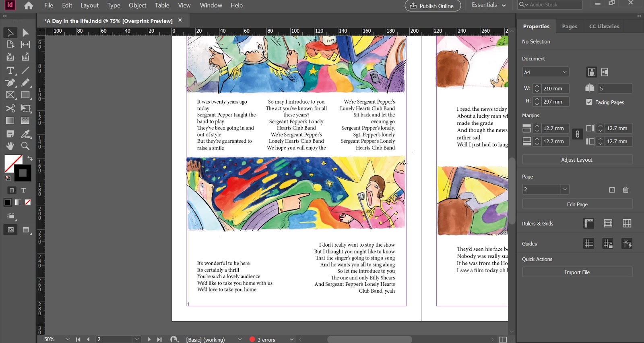The height and width of the screenshot is (343, 644).
Task: Open the 50% zoom level dropdown
Action: click(x=68, y=339)
